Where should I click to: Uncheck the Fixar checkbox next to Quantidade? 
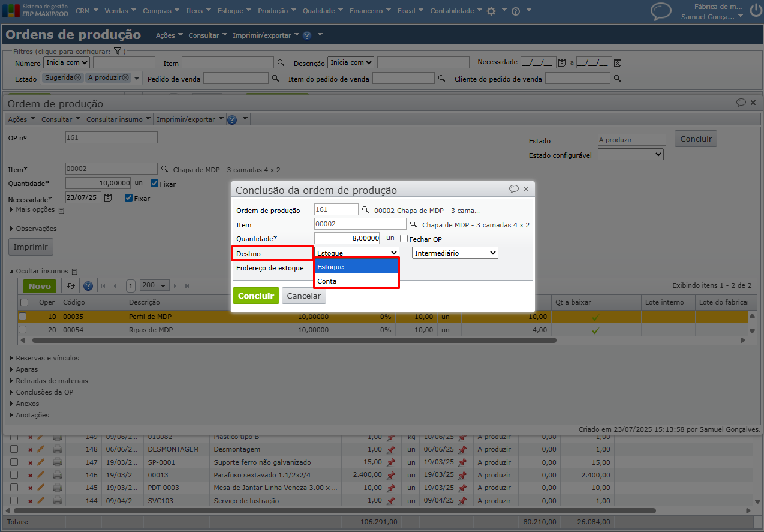pos(154,184)
